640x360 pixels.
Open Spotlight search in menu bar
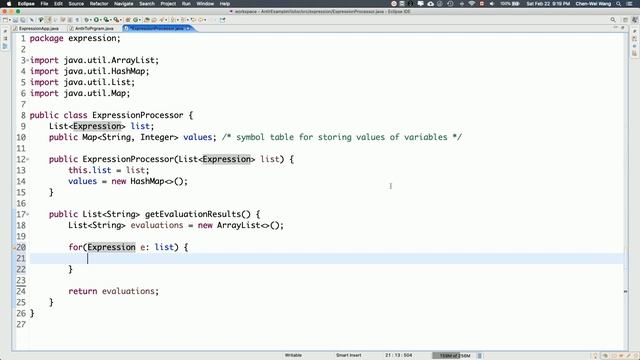[619, 4]
